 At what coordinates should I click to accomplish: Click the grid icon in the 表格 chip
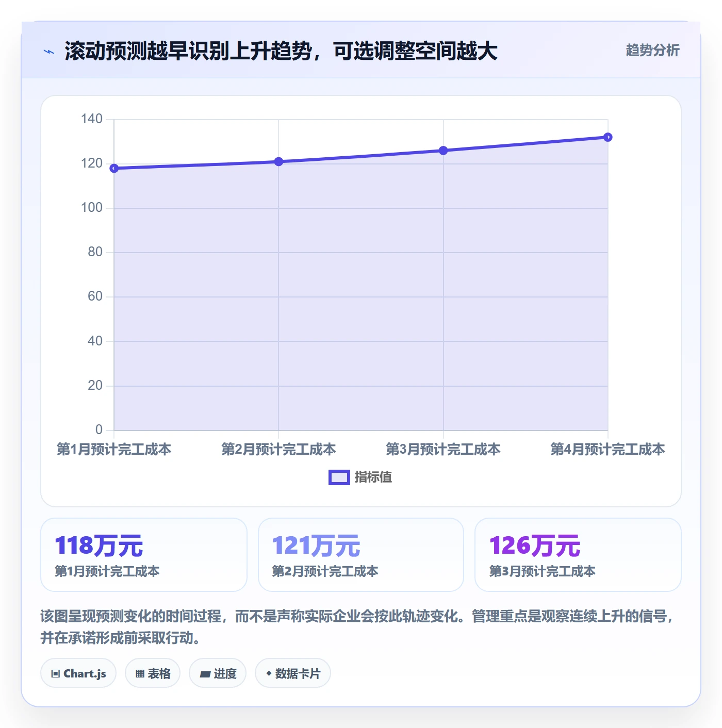click(140, 673)
